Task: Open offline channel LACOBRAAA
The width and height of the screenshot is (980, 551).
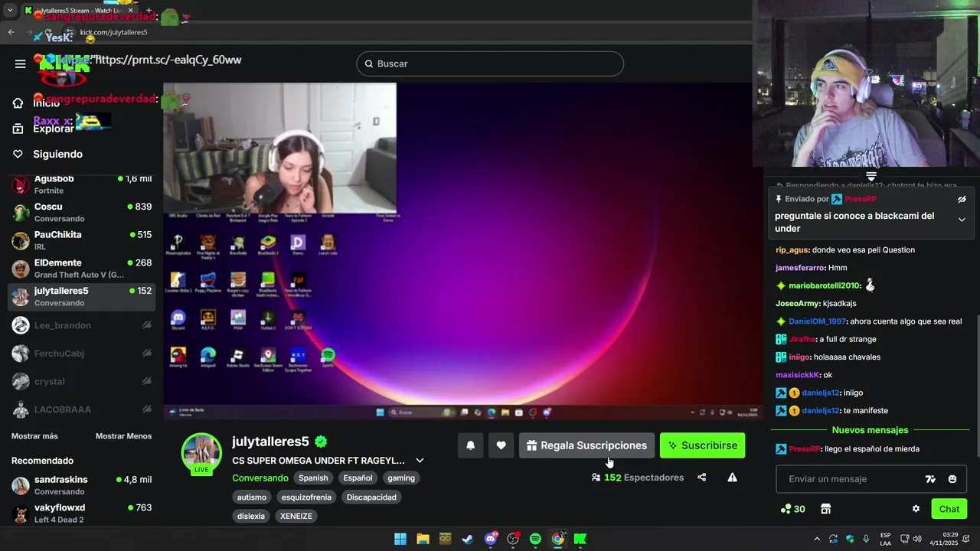Action: tap(81, 409)
